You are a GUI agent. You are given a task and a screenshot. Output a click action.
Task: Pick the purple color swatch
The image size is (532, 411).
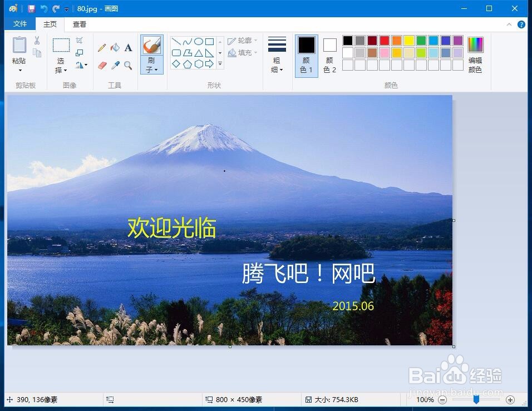(457, 41)
